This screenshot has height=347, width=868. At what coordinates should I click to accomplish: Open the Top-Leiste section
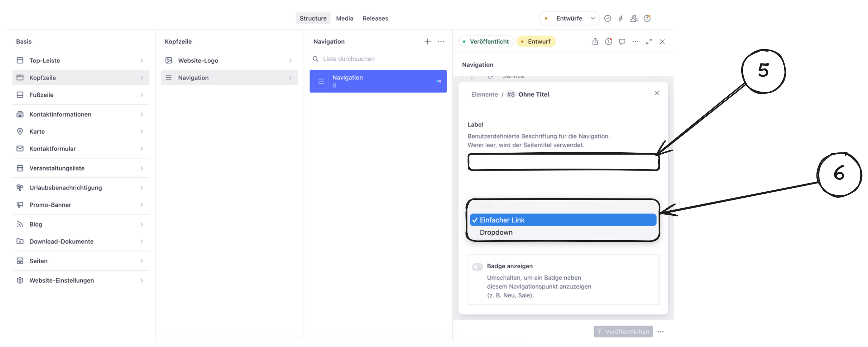click(x=81, y=60)
